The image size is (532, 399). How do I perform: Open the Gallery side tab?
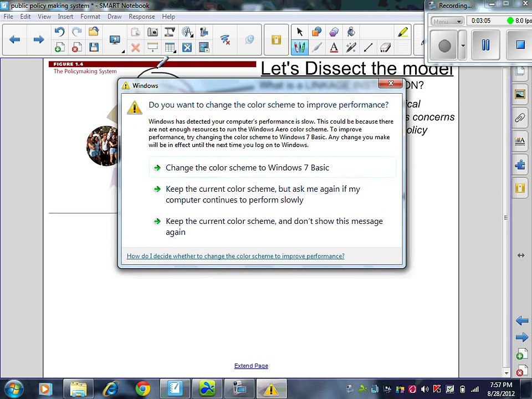[x=520, y=94]
